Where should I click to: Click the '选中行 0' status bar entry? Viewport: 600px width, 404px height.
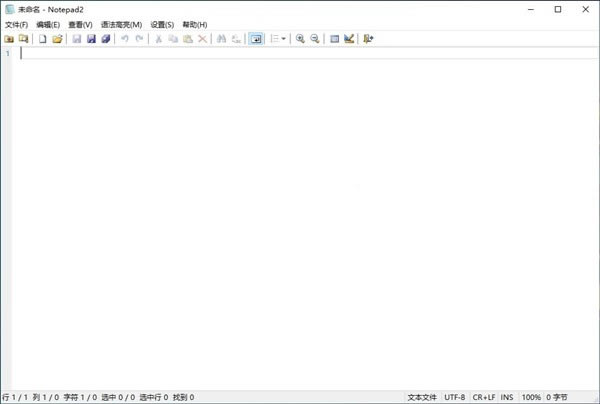point(154,397)
